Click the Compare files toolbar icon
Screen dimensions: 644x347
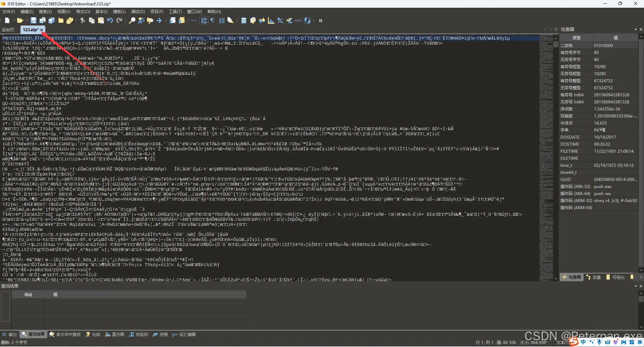[253, 20]
